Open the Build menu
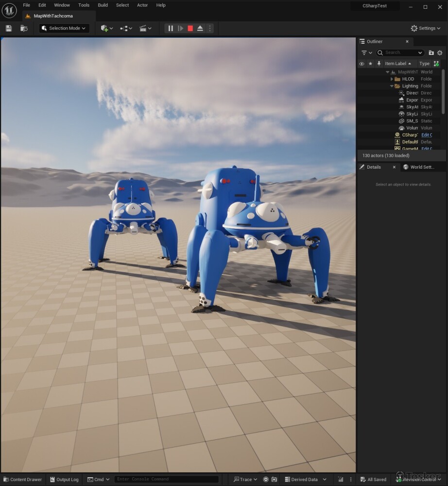This screenshot has width=448, height=486. pyautogui.click(x=103, y=5)
